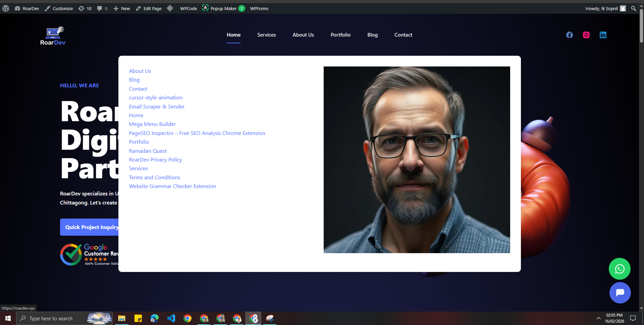
Task: Click the green WhatsApp chat button
Action: click(619, 269)
